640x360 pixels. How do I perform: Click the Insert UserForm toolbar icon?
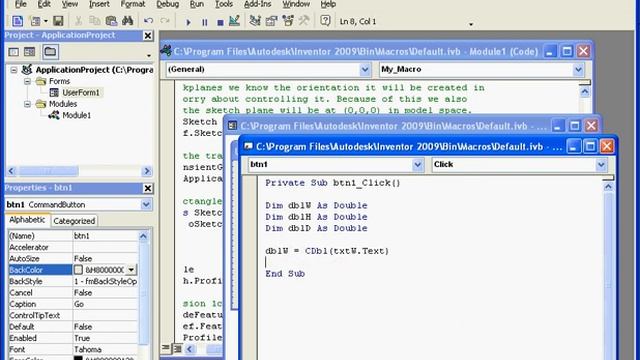pos(35,21)
